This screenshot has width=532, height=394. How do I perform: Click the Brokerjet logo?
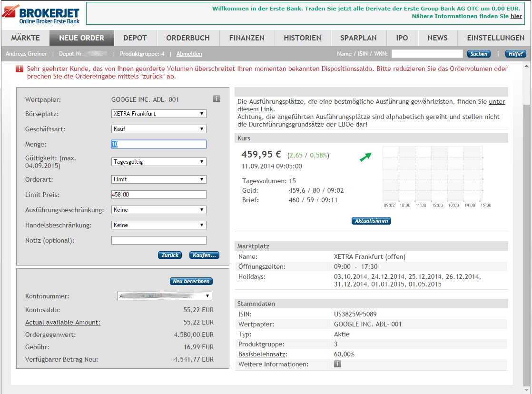click(41, 15)
